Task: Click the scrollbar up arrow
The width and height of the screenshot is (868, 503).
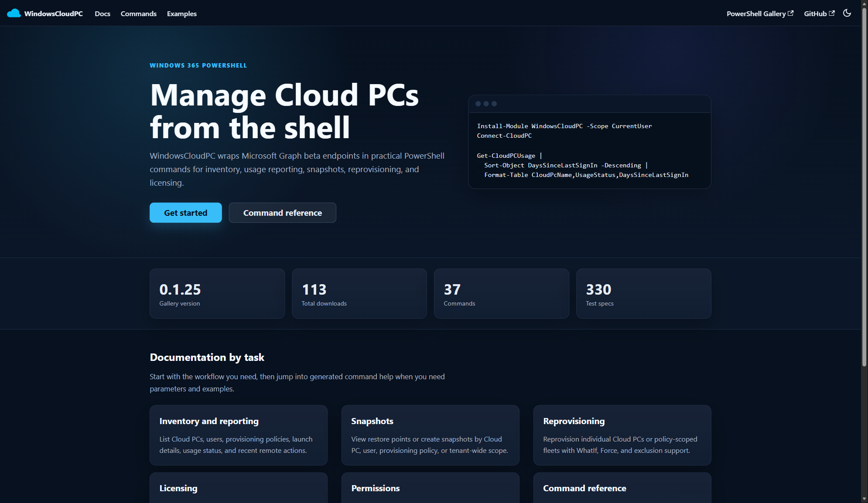Action: pos(864,3)
